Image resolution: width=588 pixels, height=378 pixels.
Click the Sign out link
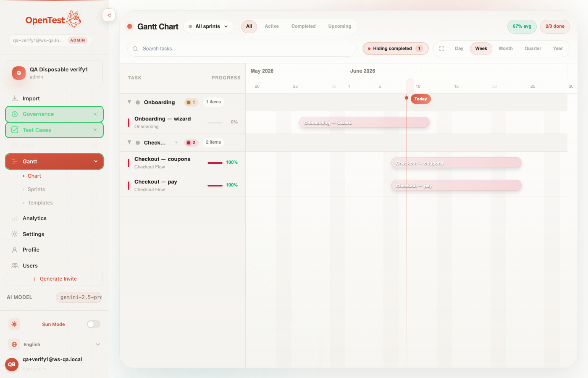point(34,369)
